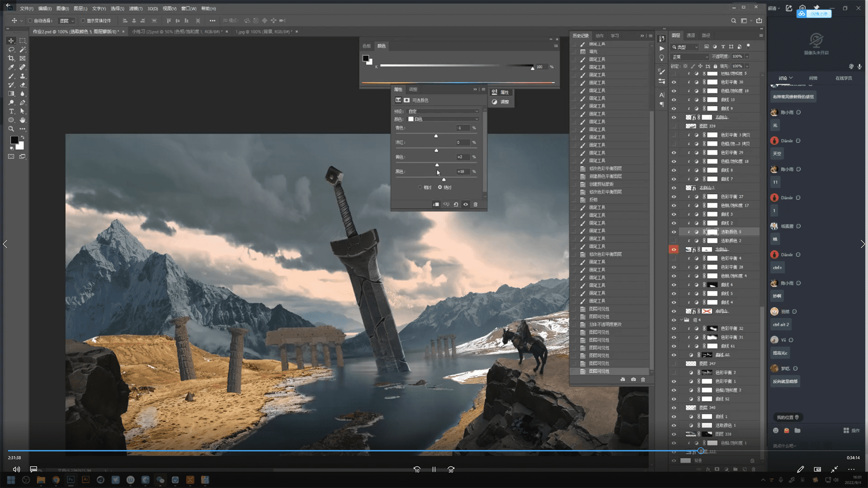This screenshot has height=488, width=868.
Task: Open the 颜色 color range dropdown
Action: click(x=443, y=119)
